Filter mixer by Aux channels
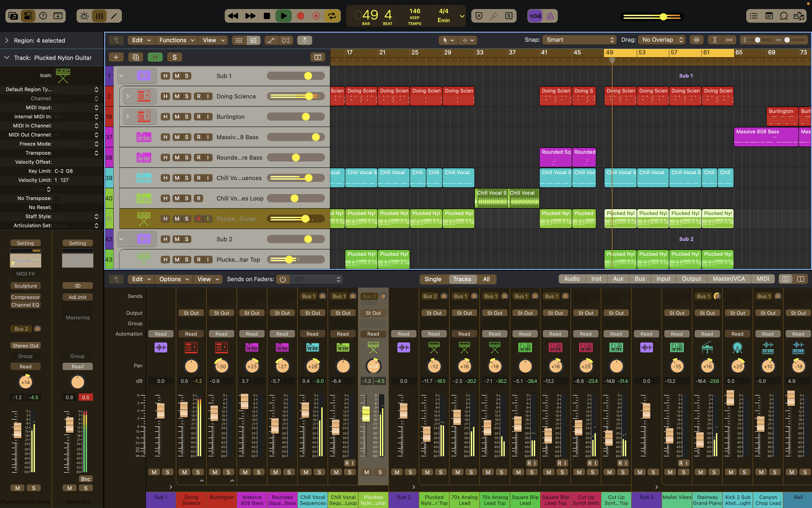Screen dimensions: 812x508 (x=618, y=279)
